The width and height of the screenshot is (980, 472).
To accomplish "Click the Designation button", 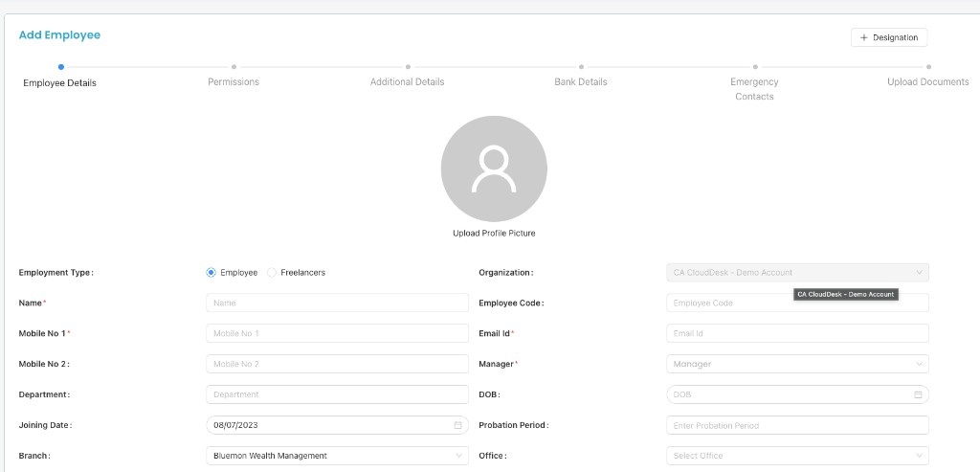I will (889, 37).
